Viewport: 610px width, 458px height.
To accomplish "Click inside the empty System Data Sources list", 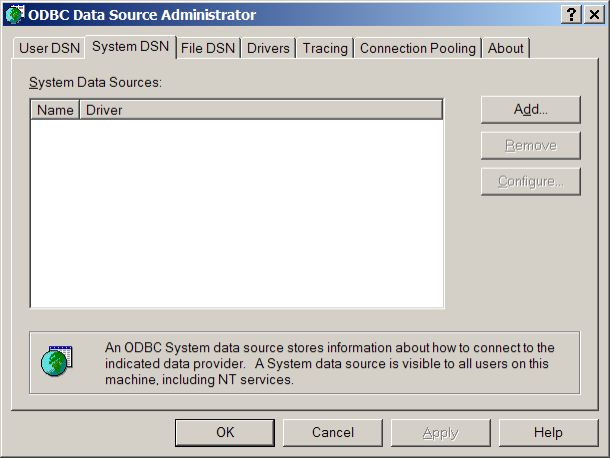I will coord(237,213).
